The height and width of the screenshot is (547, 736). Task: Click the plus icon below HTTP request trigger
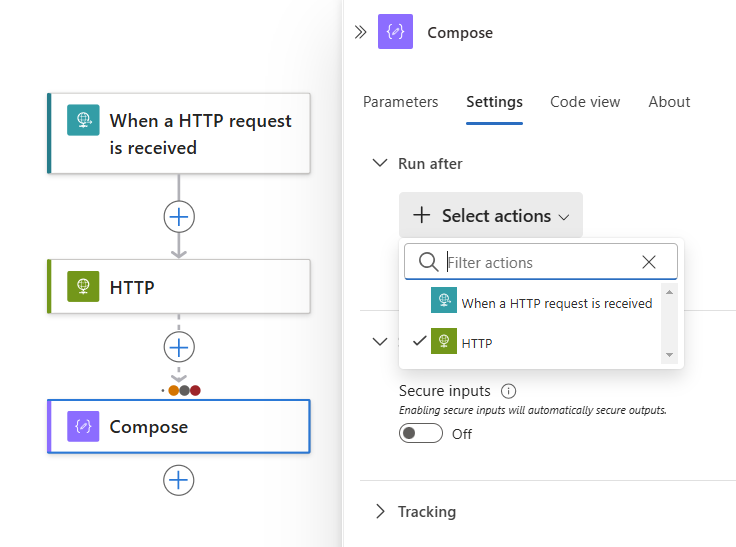pos(179,216)
